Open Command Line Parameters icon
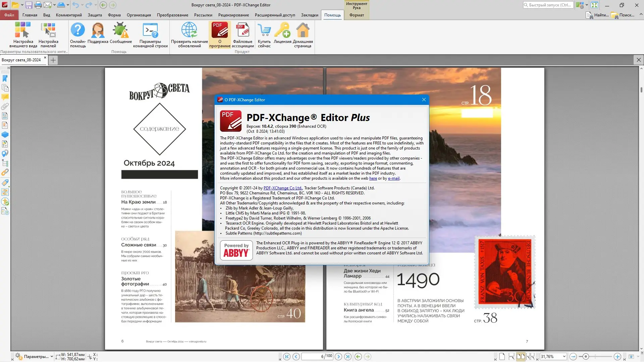The image size is (644, 362). [150, 31]
